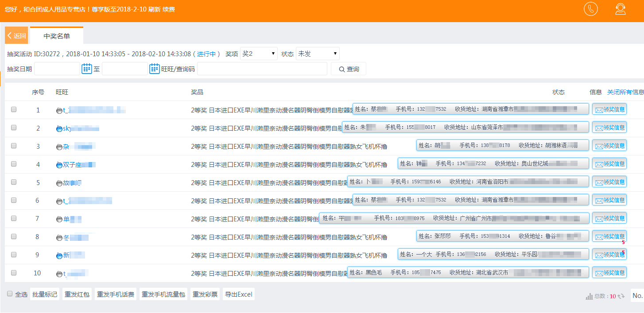Click the customer service headset icon

(x=620, y=9)
